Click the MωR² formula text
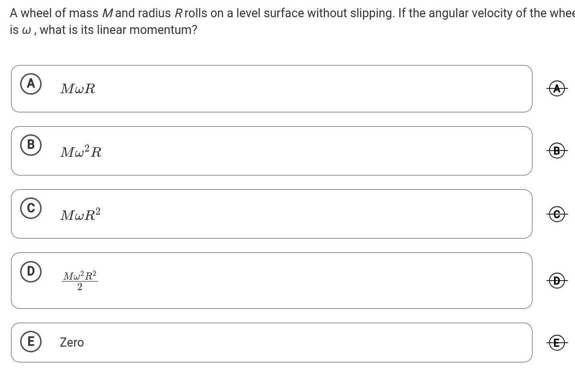Screen dimensions: 575x392 pyautogui.click(x=80, y=215)
